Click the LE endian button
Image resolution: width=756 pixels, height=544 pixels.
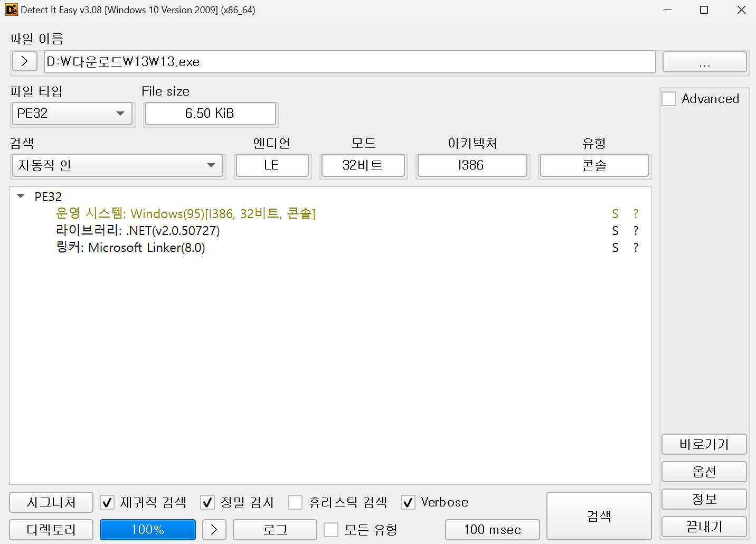(x=272, y=165)
